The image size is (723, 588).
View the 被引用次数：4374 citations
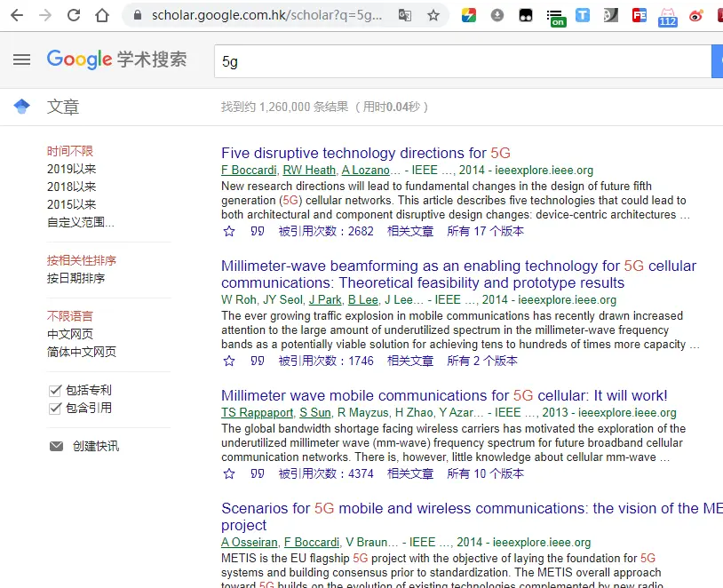coord(326,473)
